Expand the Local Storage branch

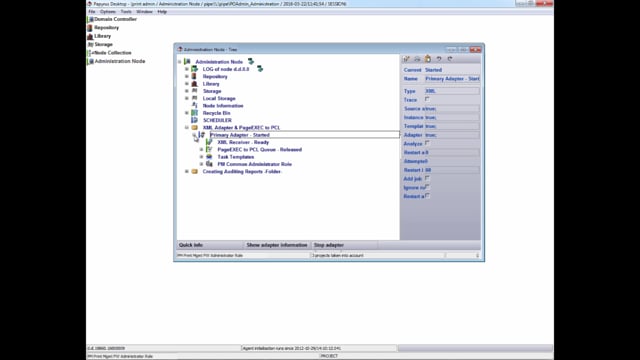pos(187,98)
